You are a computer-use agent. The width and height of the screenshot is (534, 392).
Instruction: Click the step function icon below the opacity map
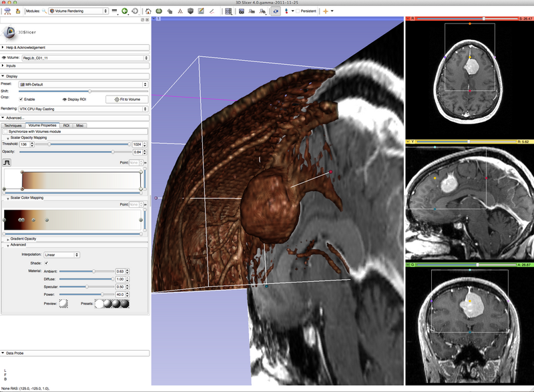pos(7,162)
